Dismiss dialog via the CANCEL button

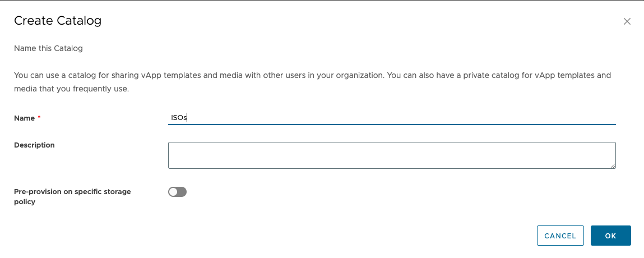(x=560, y=236)
